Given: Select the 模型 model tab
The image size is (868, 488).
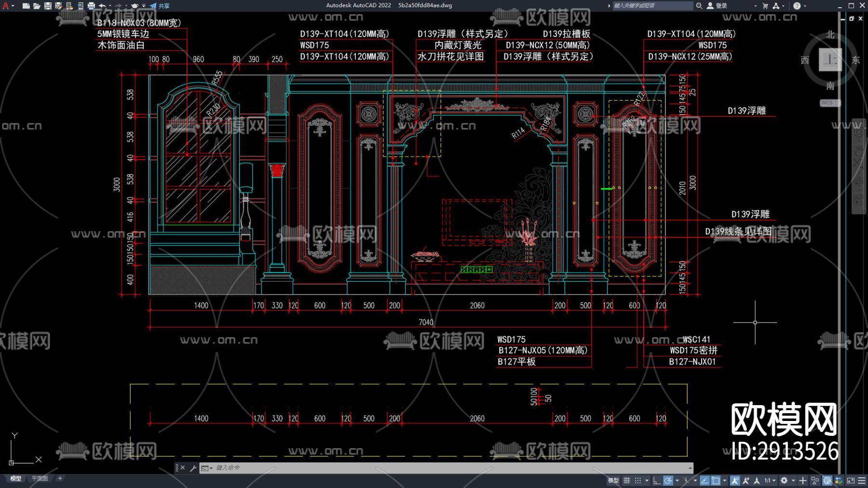Looking at the screenshot, I should click(x=16, y=478).
